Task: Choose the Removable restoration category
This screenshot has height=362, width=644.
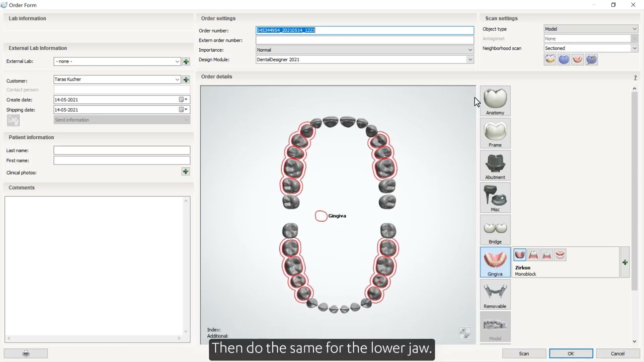Action: pos(495,294)
